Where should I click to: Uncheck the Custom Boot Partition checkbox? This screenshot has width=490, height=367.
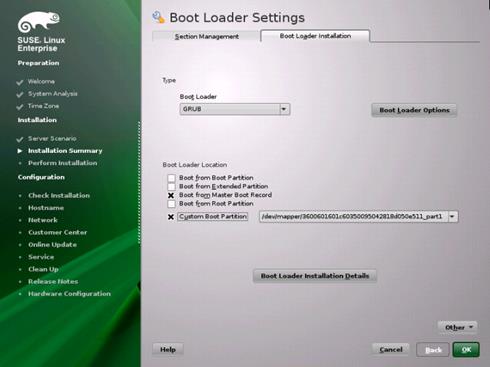pos(171,217)
